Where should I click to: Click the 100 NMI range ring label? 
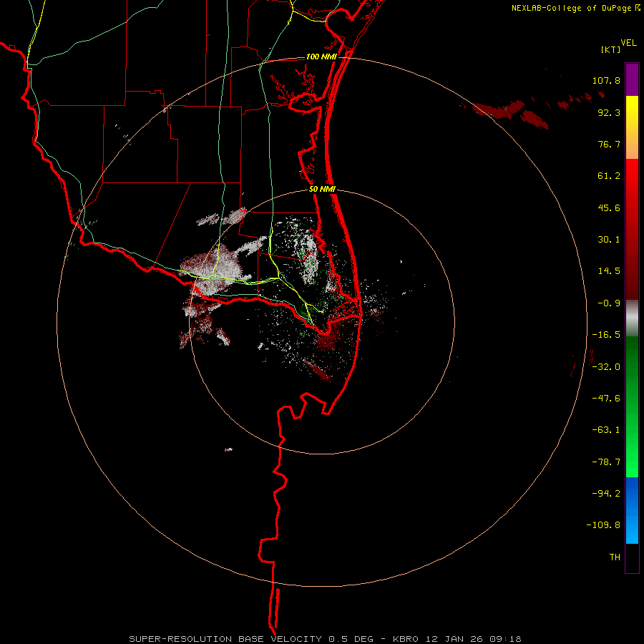click(x=321, y=57)
